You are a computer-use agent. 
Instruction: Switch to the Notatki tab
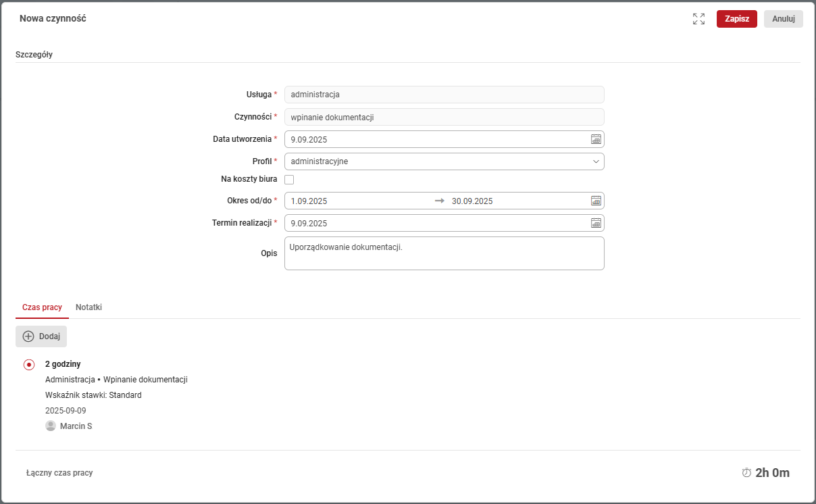click(x=88, y=307)
